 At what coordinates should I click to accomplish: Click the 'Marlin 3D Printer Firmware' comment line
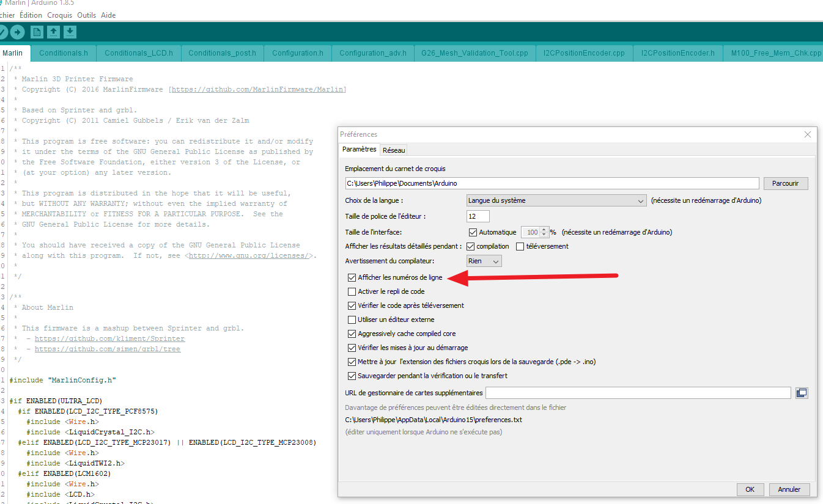click(x=77, y=79)
